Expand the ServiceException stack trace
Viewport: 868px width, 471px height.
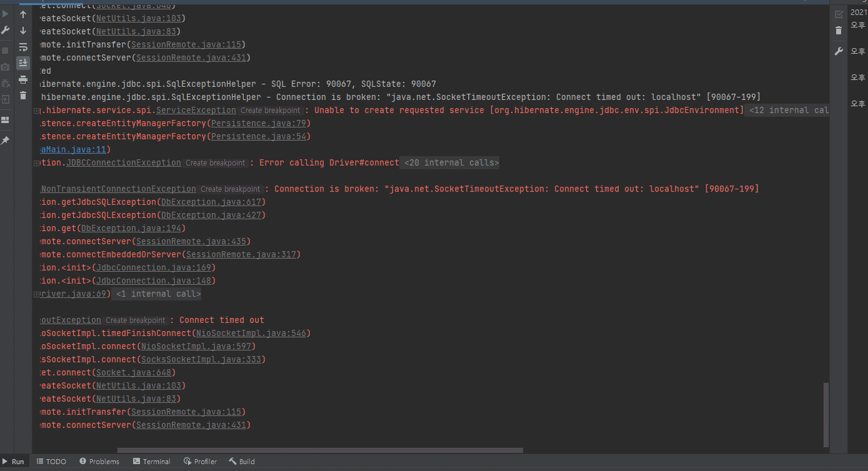[37, 111]
